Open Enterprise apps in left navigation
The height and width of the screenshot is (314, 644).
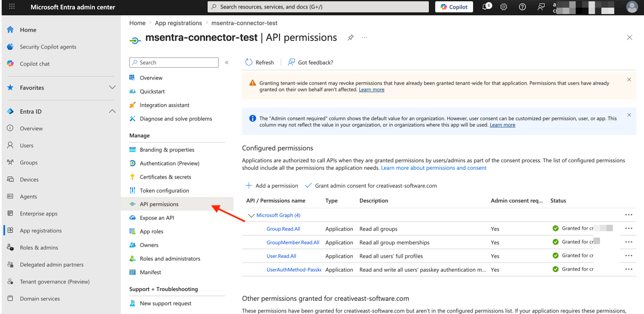(x=39, y=214)
